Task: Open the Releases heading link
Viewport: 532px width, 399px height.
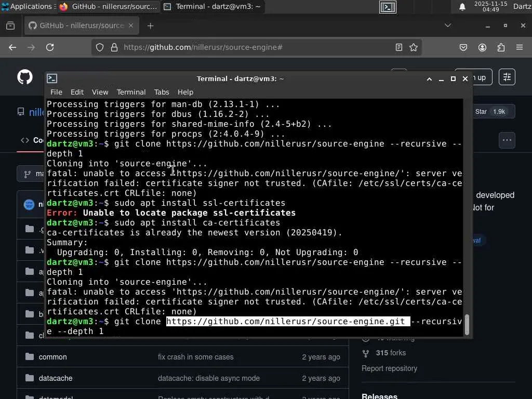Action: (x=379, y=396)
